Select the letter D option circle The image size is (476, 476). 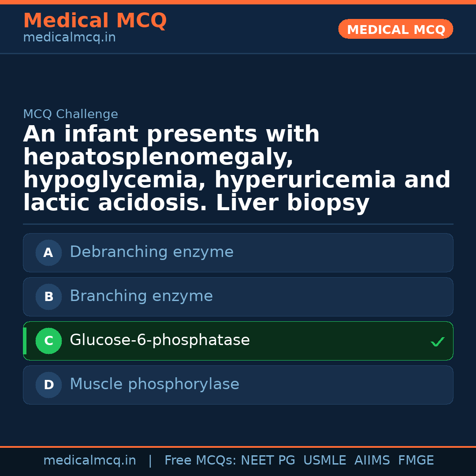[48, 385]
